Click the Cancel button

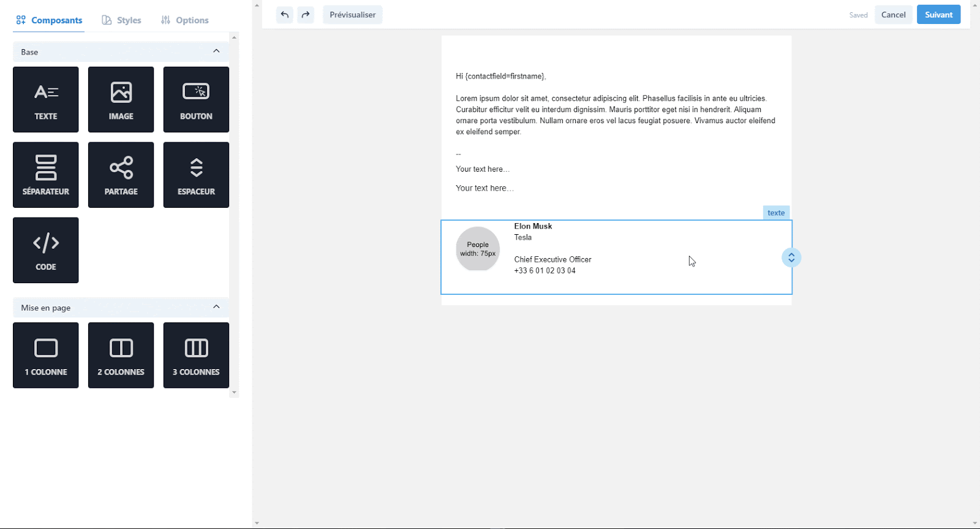pyautogui.click(x=893, y=15)
